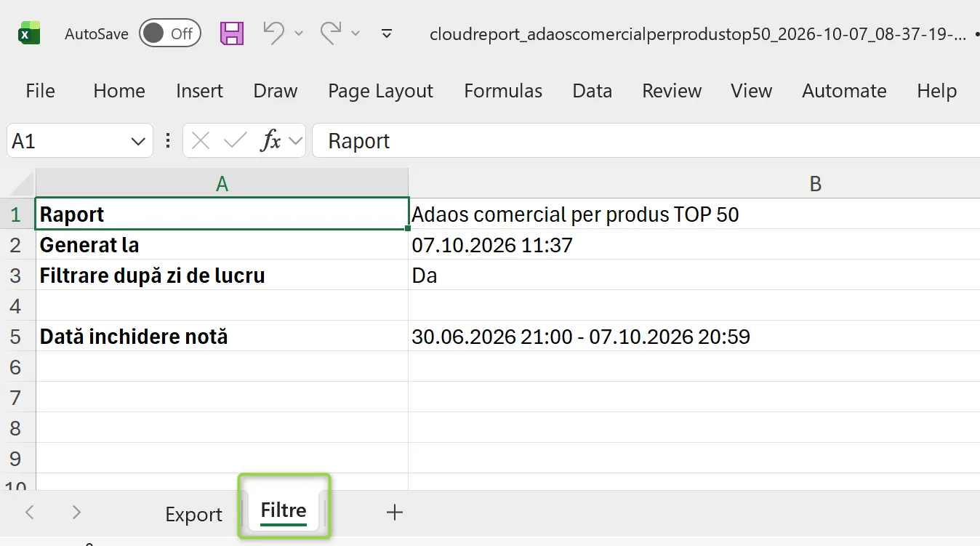Select row 4 header
Image resolution: width=980 pixels, height=546 pixels.
click(x=16, y=306)
